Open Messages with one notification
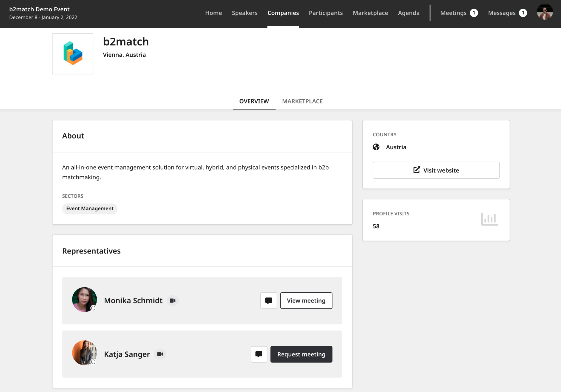This screenshot has width=561, height=392. click(x=507, y=13)
